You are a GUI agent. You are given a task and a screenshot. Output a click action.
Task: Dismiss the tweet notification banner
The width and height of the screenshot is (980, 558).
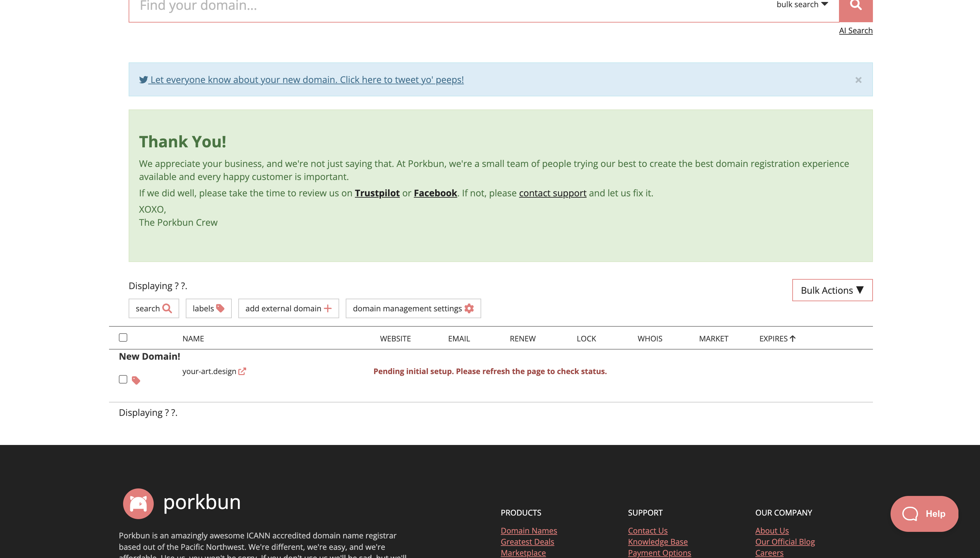pos(858,80)
